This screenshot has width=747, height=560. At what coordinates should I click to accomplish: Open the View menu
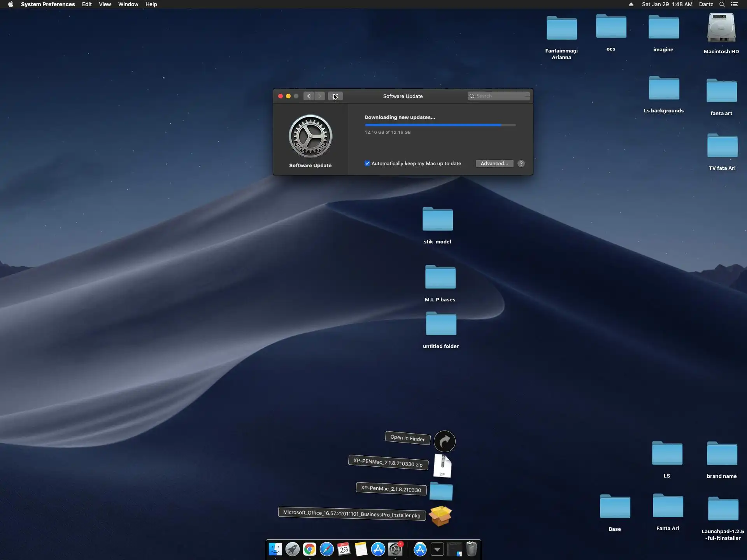tap(105, 4)
